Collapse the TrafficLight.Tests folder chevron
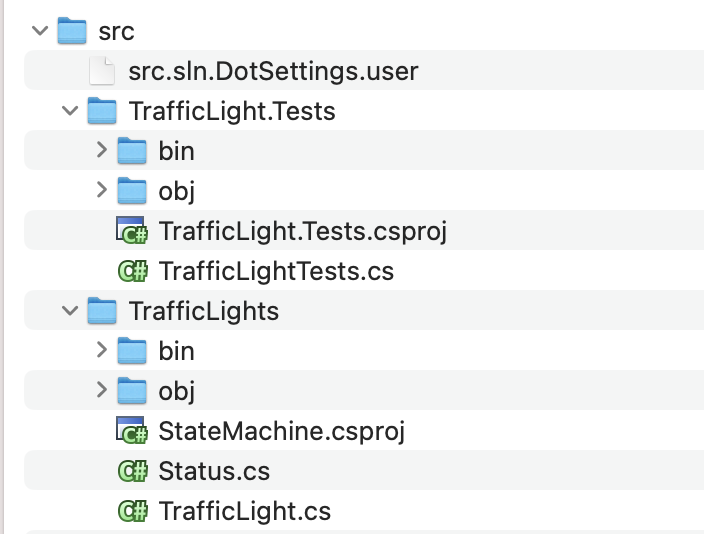The image size is (704, 534). pyautogui.click(x=70, y=111)
